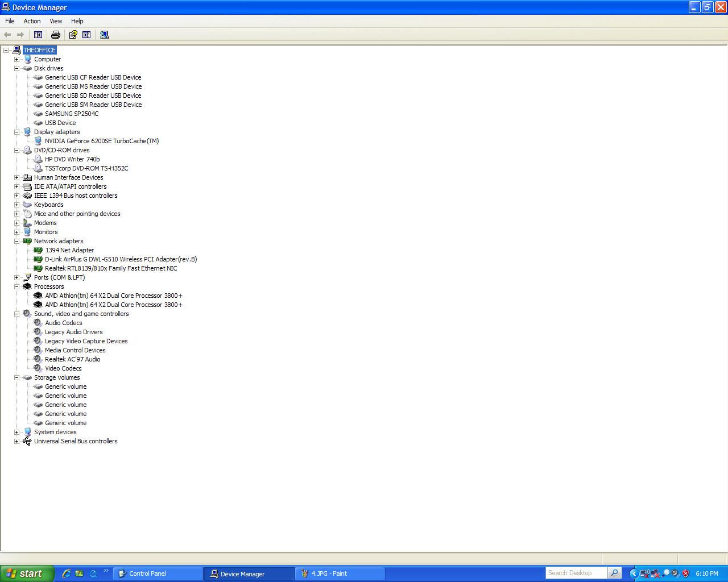Click the Device Manager taskbar button
The width and height of the screenshot is (728, 582).
(249, 573)
